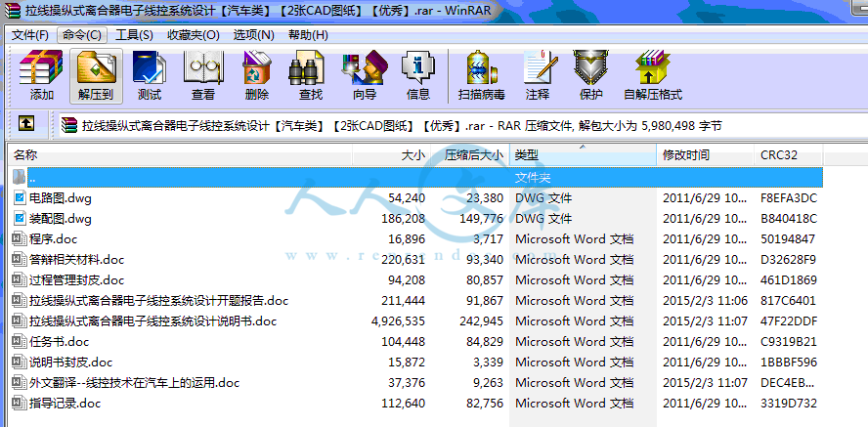Click the 说明书封皮.doc file icon

tap(20, 363)
